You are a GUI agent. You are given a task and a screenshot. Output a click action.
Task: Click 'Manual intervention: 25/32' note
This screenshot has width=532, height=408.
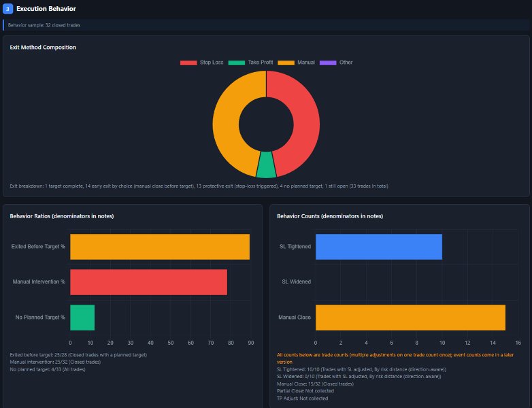55,362
